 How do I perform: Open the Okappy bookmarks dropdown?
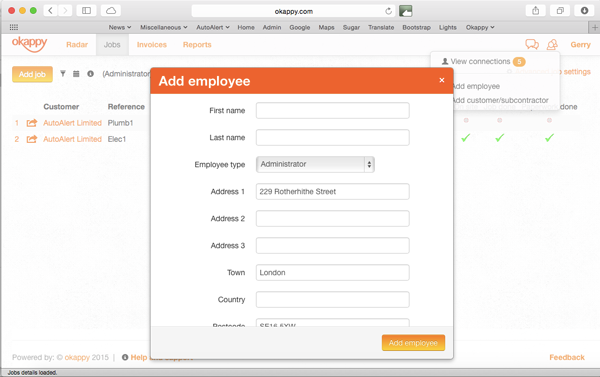click(480, 27)
